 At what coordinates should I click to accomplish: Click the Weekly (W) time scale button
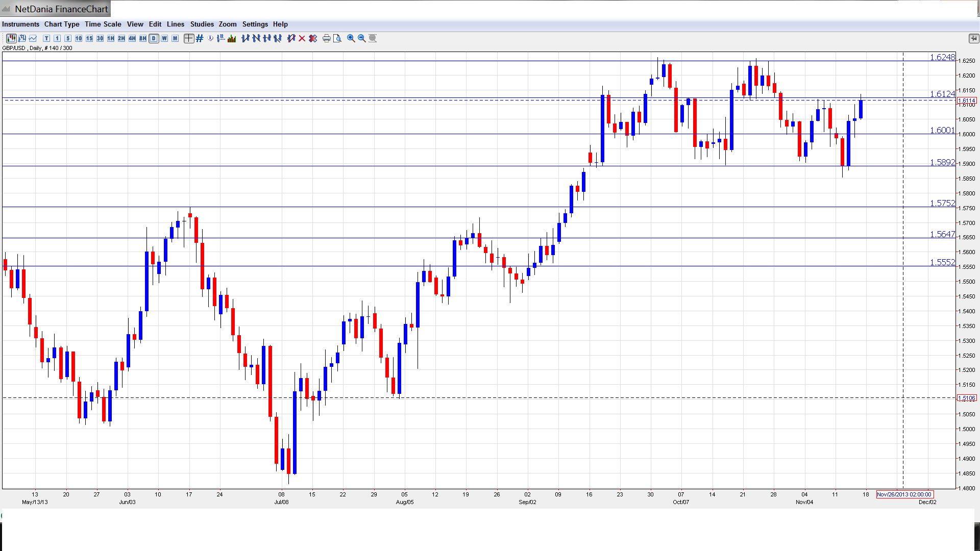coord(164,38)
